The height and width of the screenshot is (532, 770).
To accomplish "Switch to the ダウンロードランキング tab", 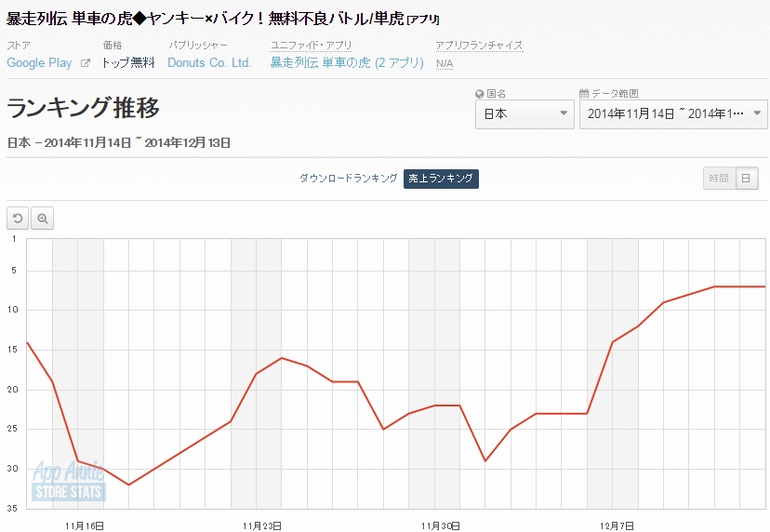I will 348,179.
